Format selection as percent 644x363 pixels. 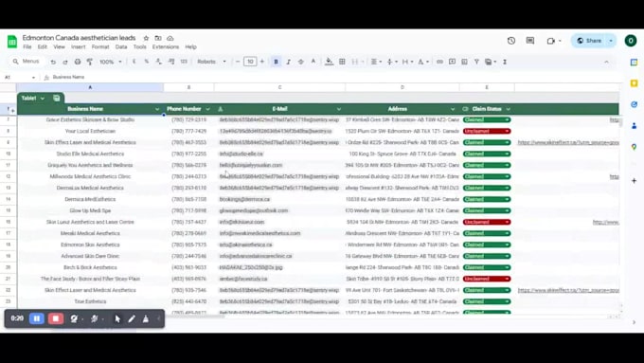pyautogui.click(x=147, y=62)
